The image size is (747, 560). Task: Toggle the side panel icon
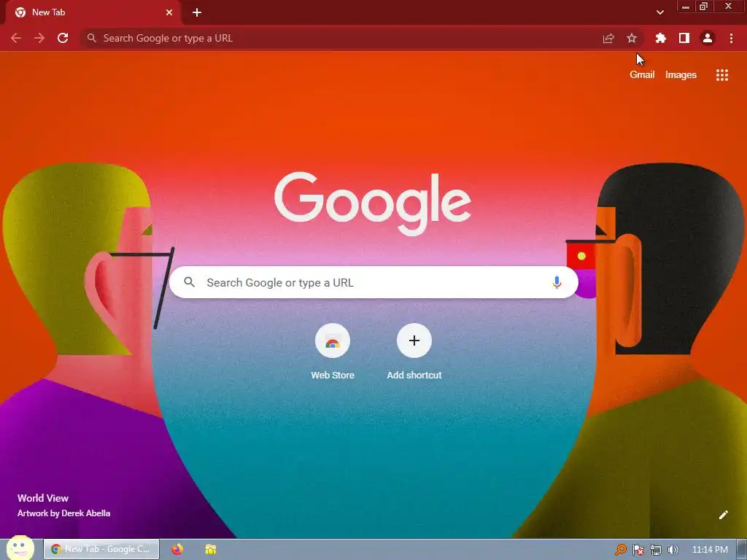point(684,38)
